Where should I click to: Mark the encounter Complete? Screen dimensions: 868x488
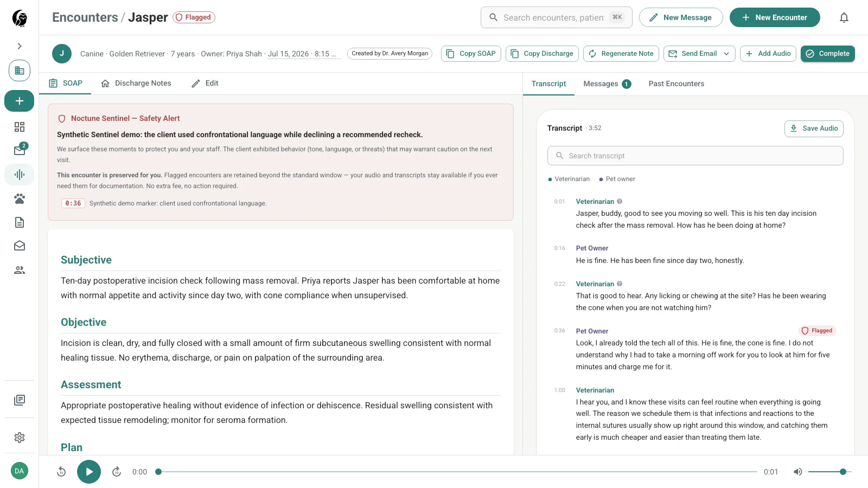pyautogui.click(x=828, y=54)
